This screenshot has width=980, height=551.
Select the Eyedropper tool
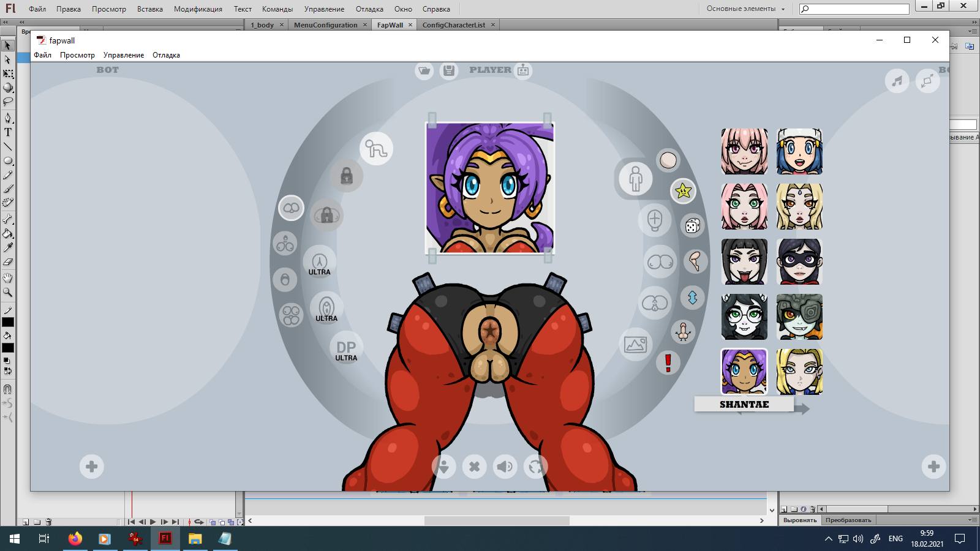(x=8, y=247)
